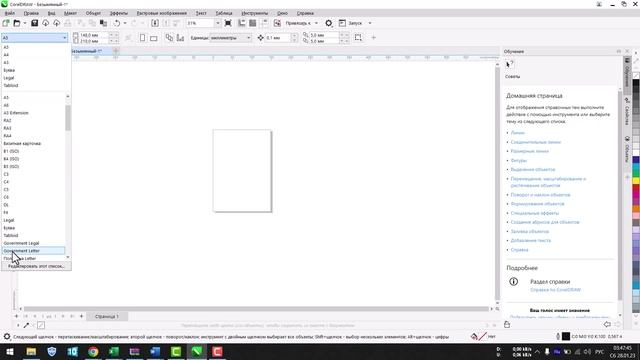Toggle the rulers display icon
The height and width of the screenshot is (360, 640).
[242, 23]
